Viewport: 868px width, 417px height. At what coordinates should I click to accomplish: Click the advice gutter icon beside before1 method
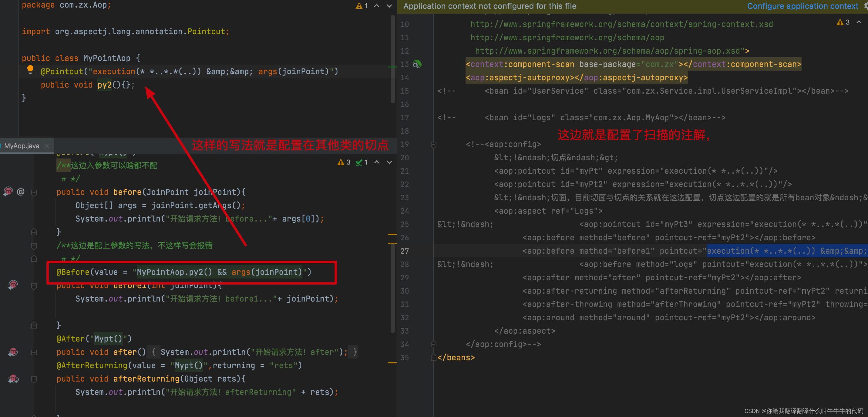click(x=13, y=285)
